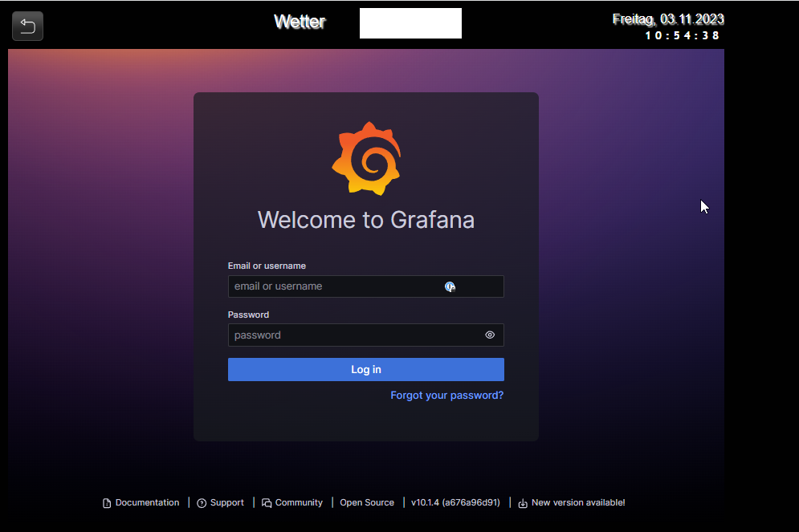
Task: Click the Grafana logo
Action: (366, 158)
